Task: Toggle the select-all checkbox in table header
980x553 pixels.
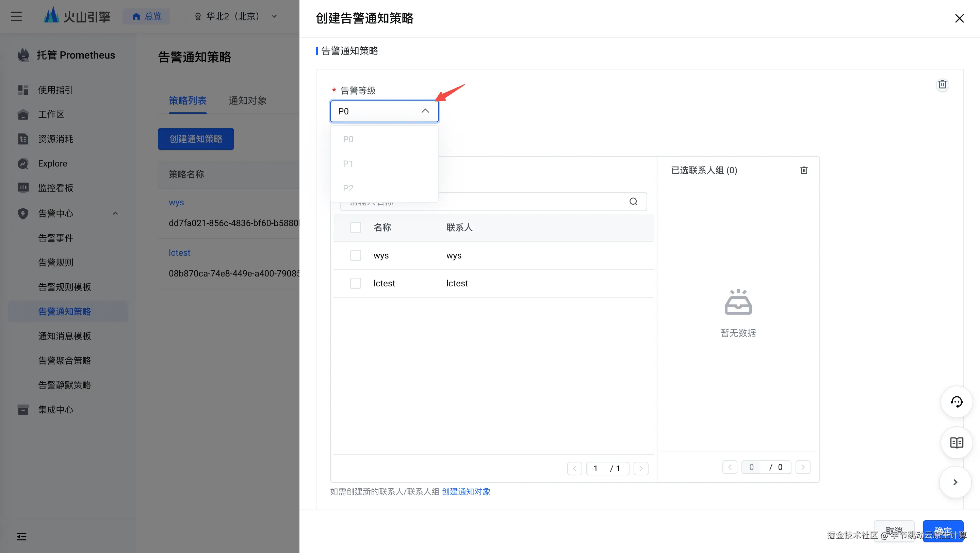Action: (355, 227)
